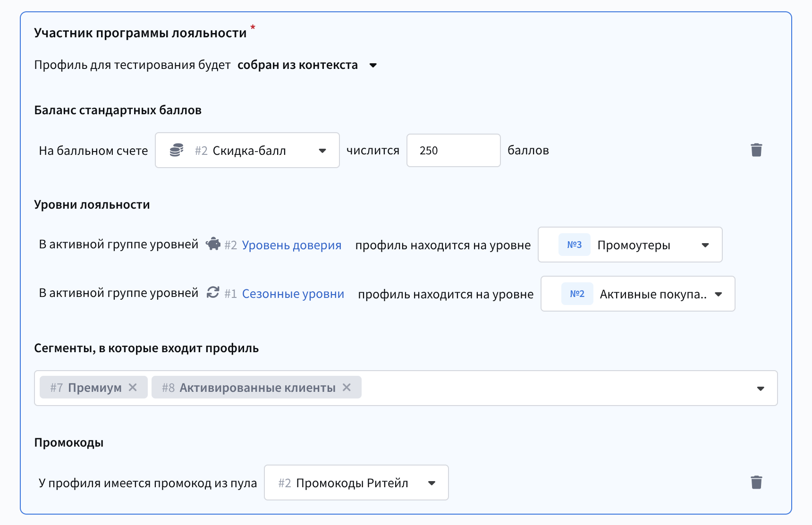Click the points amount field with 250
Viewport: 812px width, 525px height.
[x=453, y=151]
